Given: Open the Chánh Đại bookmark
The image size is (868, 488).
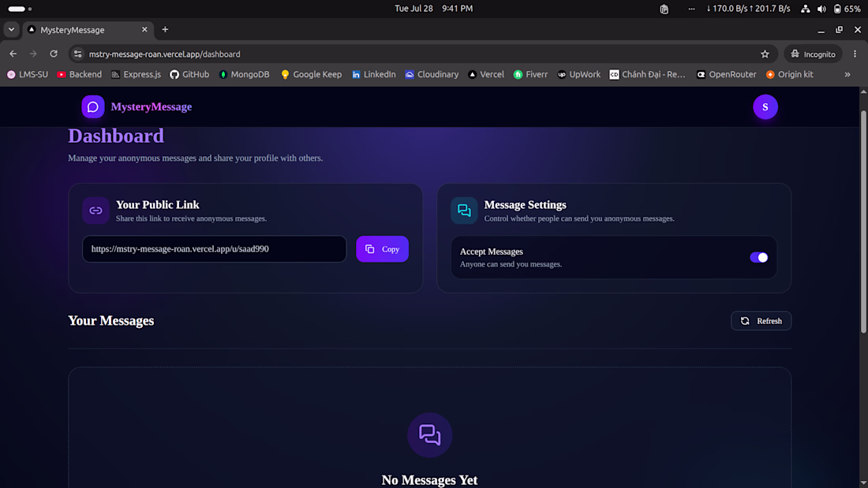Looking at the screenshot, I should pos(647,74).
